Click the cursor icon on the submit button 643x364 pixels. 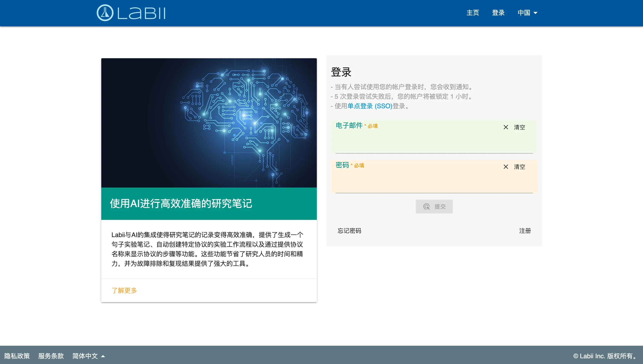(x=426, y=206)
